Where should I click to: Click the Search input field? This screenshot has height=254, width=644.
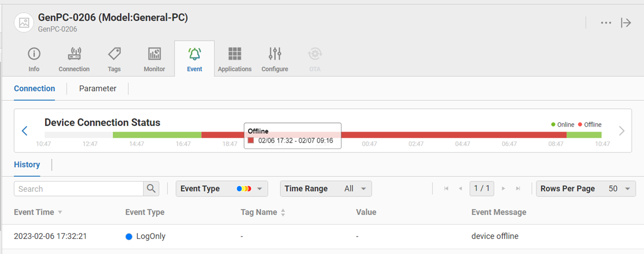tap(78, 189)
